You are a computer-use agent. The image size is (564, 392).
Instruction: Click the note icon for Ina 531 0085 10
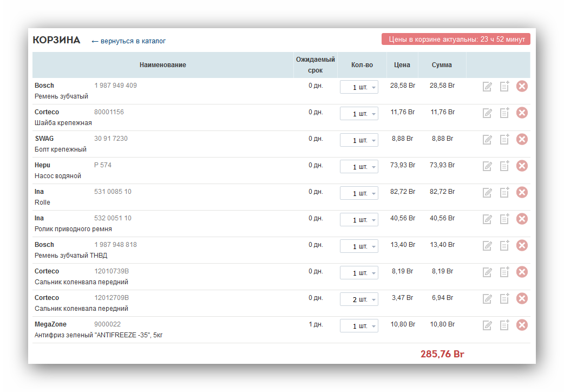504,193
